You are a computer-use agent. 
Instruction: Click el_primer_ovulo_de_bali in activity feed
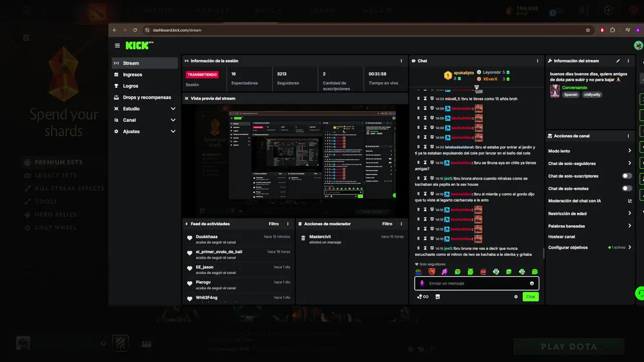point(219,252)
